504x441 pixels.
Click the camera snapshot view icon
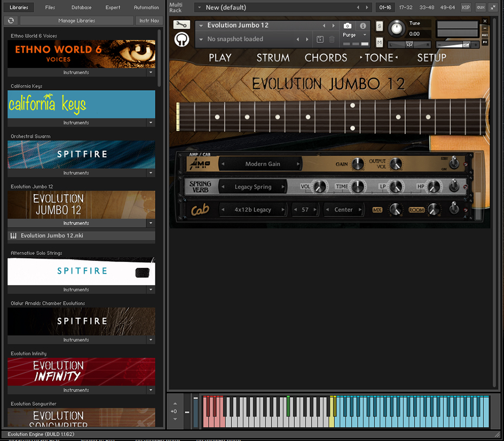[347, 25]
